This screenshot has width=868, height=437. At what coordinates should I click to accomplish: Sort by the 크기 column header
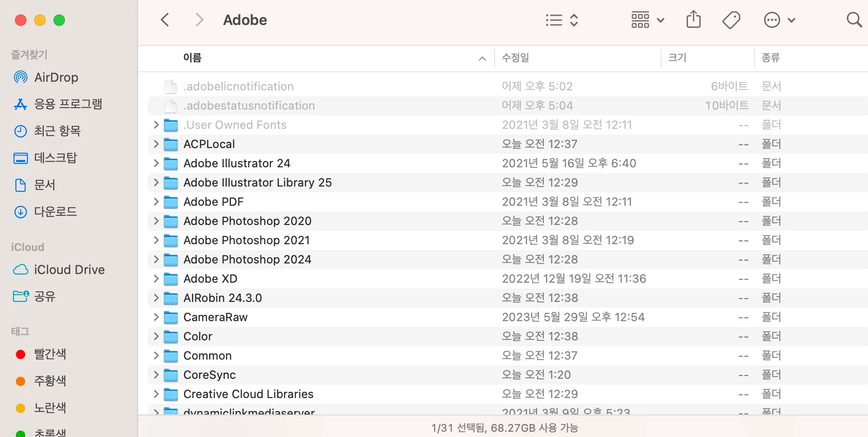tap(677, 58)
